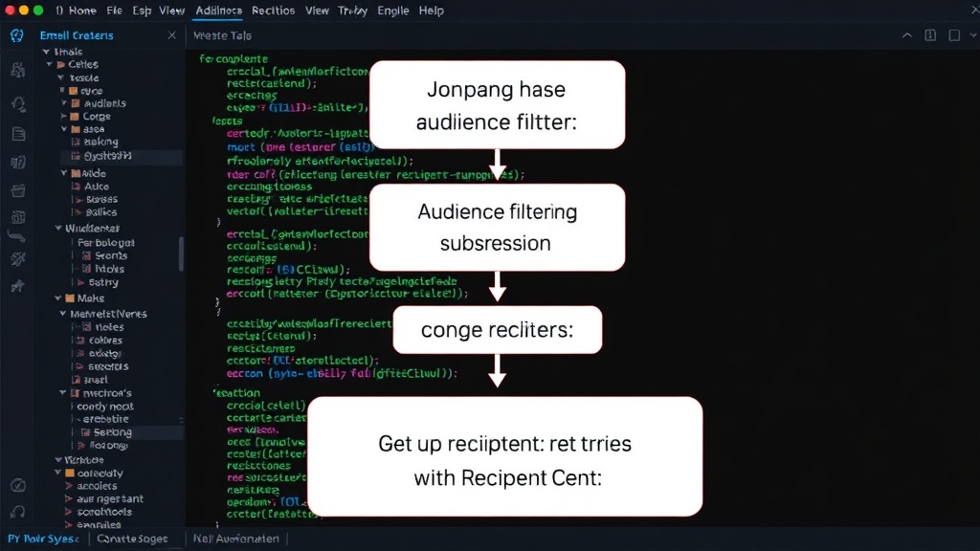Click the file tree vertical scrollbar
This screenshot has height=551, width=980.
pos(182,253)
